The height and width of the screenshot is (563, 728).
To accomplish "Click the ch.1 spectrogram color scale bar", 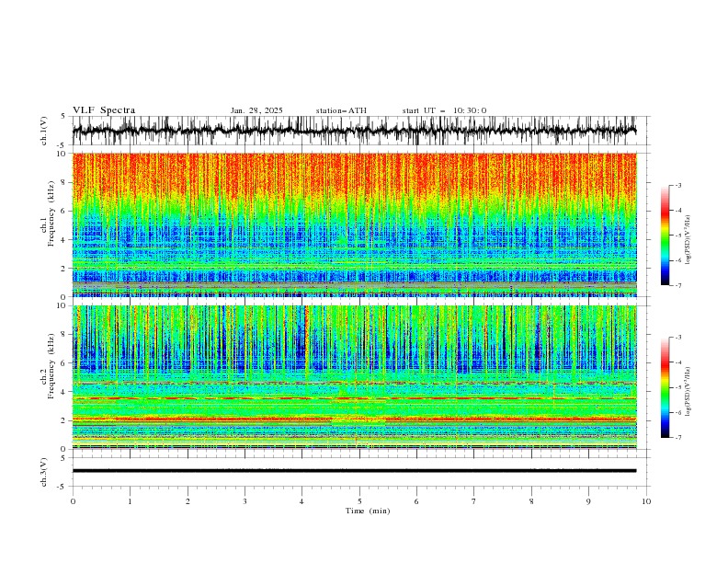I will click(665, 236).
